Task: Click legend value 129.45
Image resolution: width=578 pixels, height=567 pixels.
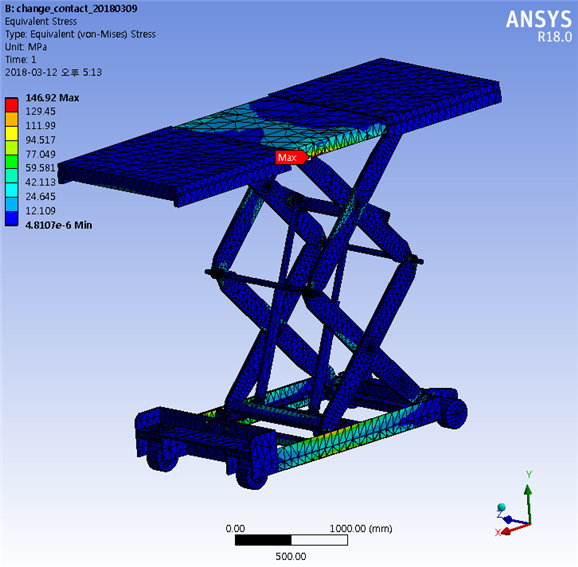Action: (x=40, y=111)
